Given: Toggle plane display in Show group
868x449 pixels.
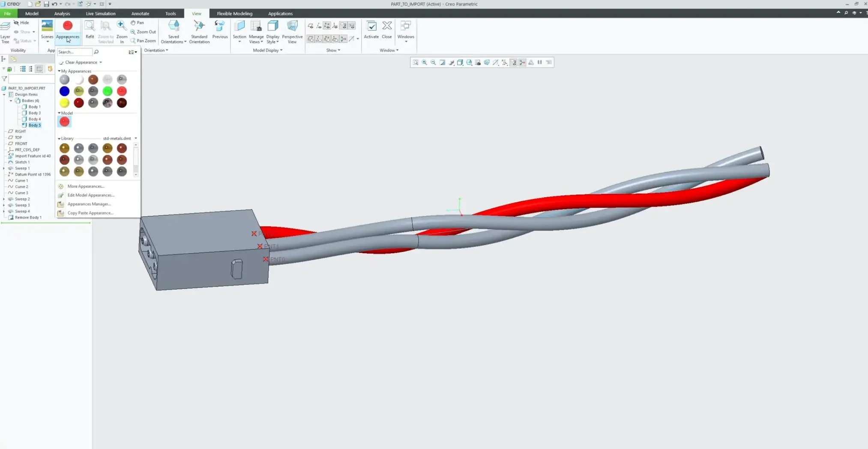Looking at the screenshot, I should (311, 26).
